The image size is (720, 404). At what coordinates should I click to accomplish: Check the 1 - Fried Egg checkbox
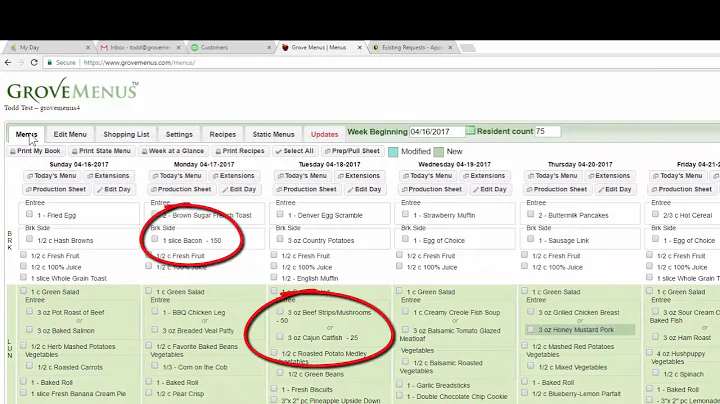click(x=29, y=214)
